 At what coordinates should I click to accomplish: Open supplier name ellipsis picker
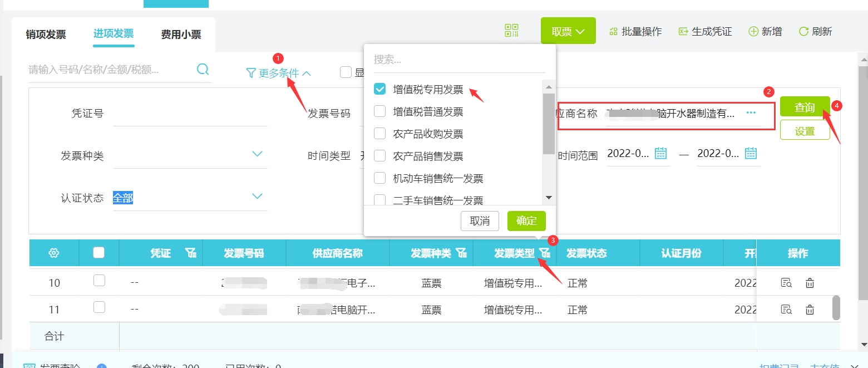tap(751, 112)
